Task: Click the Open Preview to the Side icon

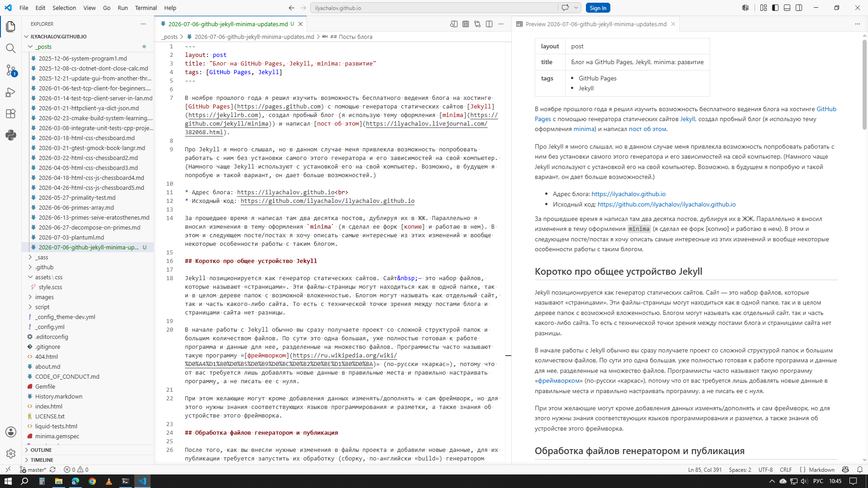Action: click(454, 24)
